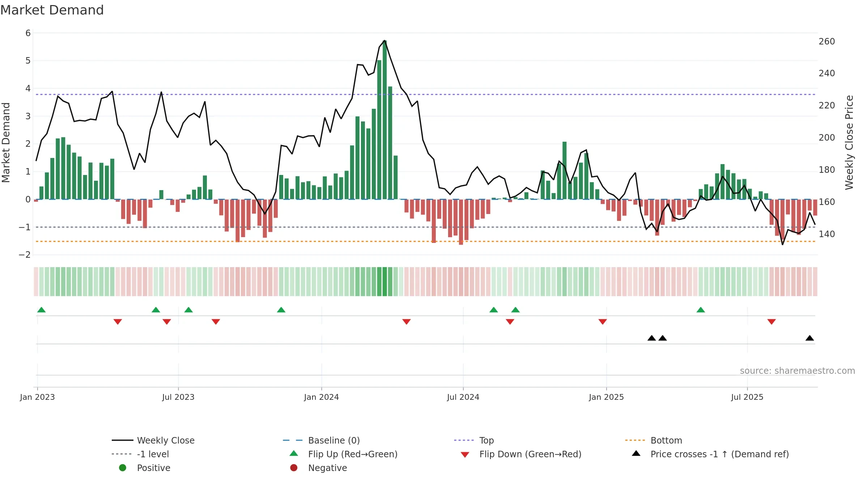
Task: Click the tallest green demand bar near March 2024
Action: tap(385, 120)
